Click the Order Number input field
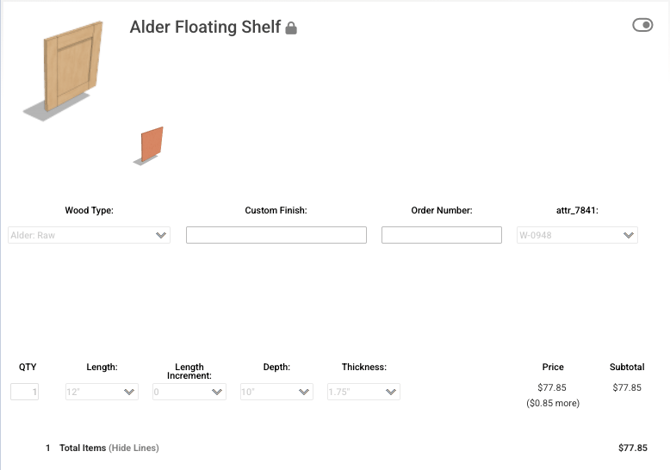This screenshot has height=470, width=670. point(441,235)
